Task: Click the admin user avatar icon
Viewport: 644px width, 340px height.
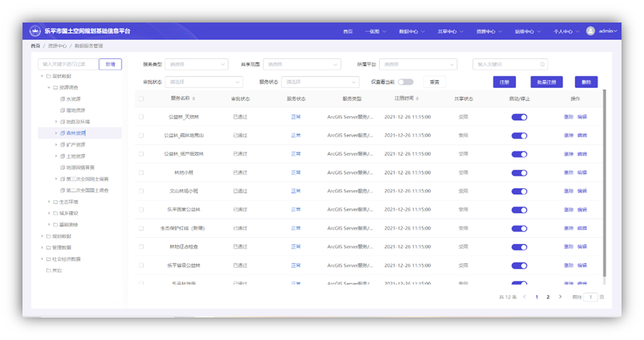Action: pos(590,31)
